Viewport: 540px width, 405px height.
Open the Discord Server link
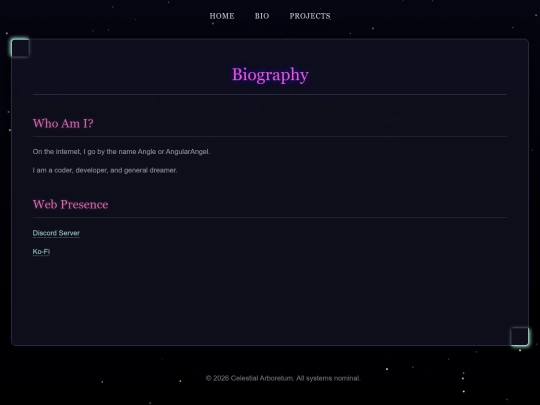[56, 233]
